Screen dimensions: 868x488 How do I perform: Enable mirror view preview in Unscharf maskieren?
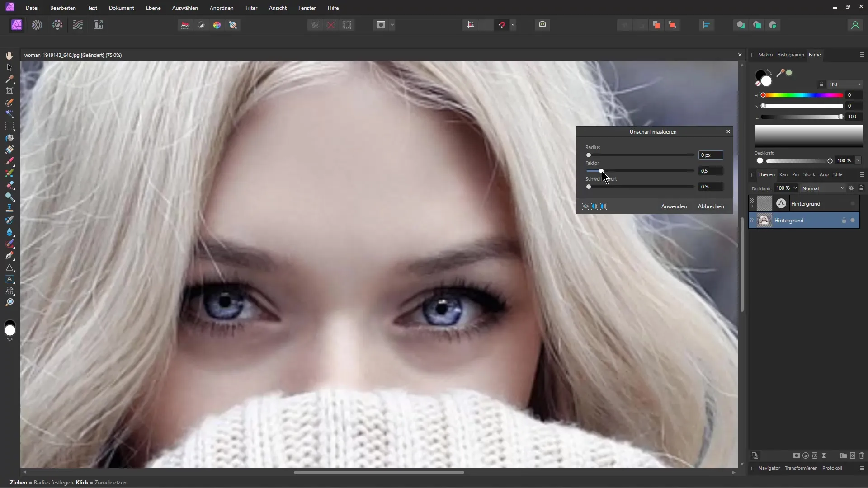[604, 206]
